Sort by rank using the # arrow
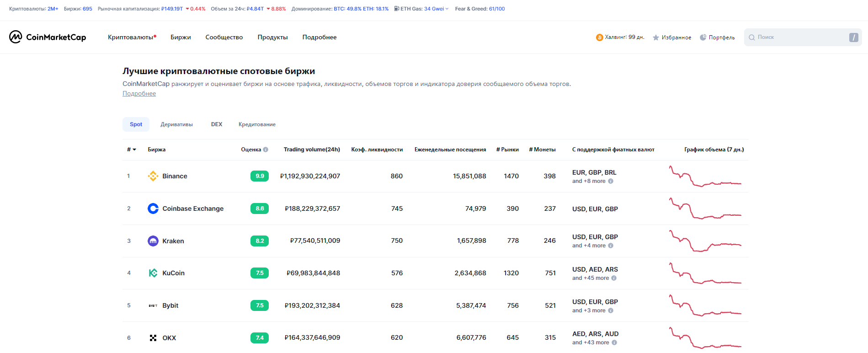Viewport: 868px width, 353px height. coord(134,150)
